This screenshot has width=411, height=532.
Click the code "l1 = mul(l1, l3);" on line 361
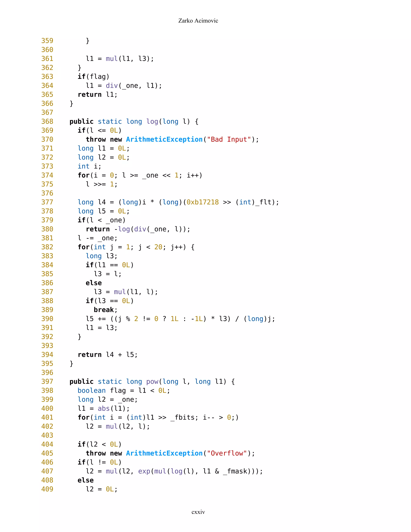tap(120, 59)
